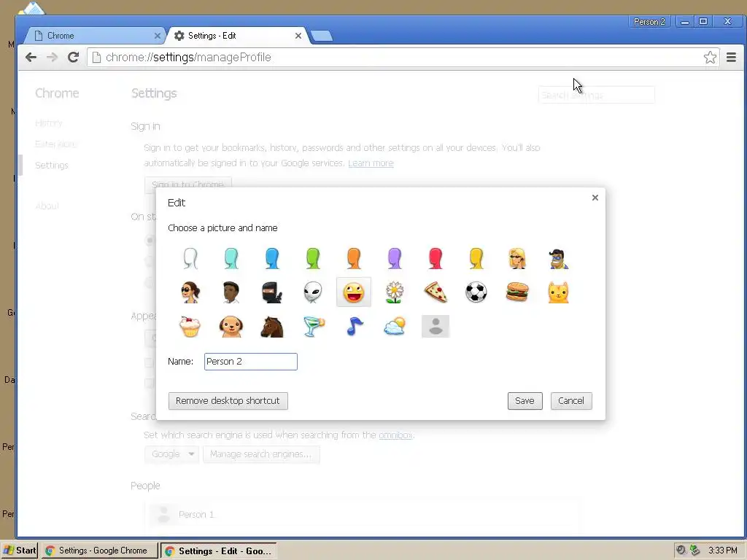The image size is (747, 560).
Task: Pick the blue music note avatar
Action: (x=354, y=327)
